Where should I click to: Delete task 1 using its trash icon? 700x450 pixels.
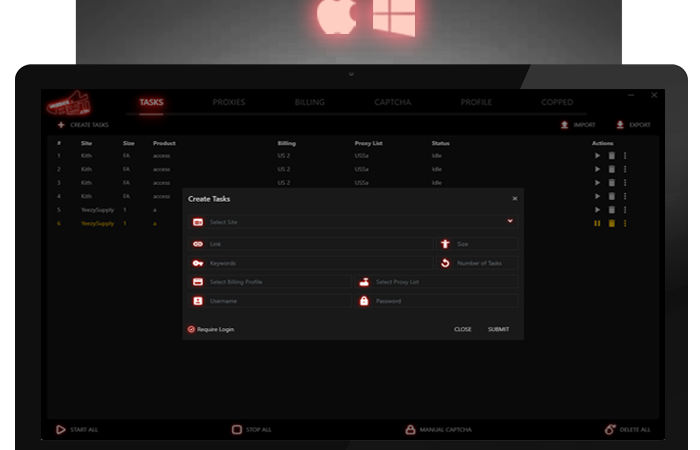[x=612, y=156]
